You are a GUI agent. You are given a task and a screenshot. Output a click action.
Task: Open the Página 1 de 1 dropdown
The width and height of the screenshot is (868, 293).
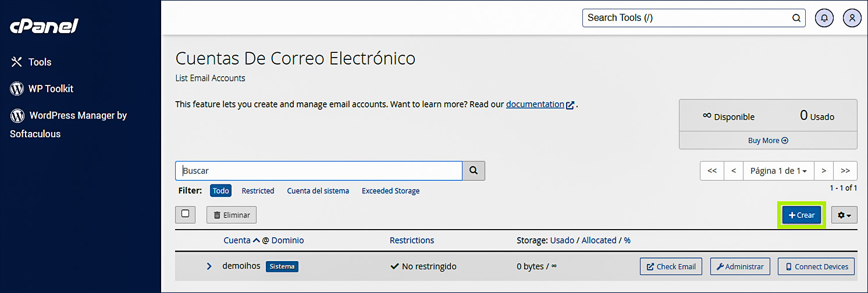(778, 171)
